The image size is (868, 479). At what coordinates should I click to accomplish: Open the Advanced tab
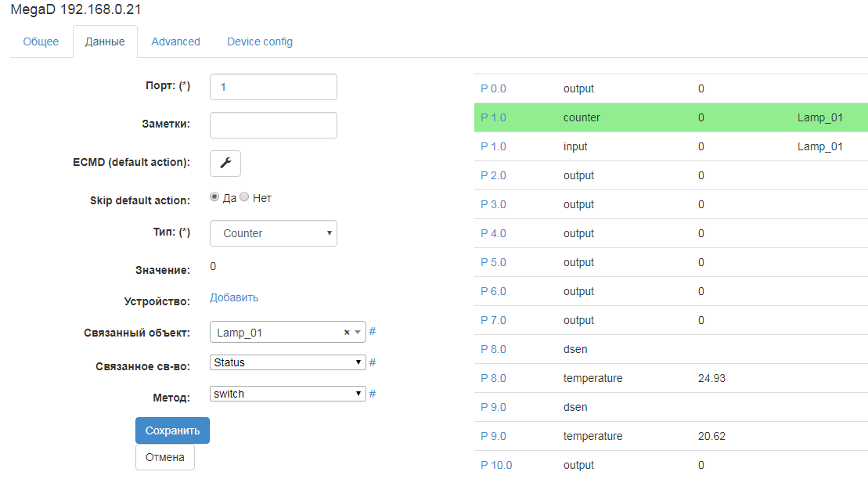point(175,41)
